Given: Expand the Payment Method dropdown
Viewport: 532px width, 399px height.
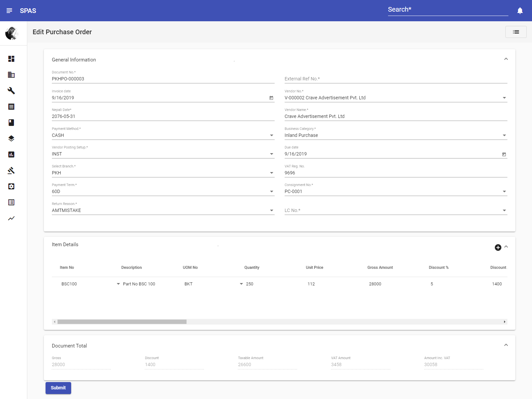Looking at the screenshot, I should (272, 136).
